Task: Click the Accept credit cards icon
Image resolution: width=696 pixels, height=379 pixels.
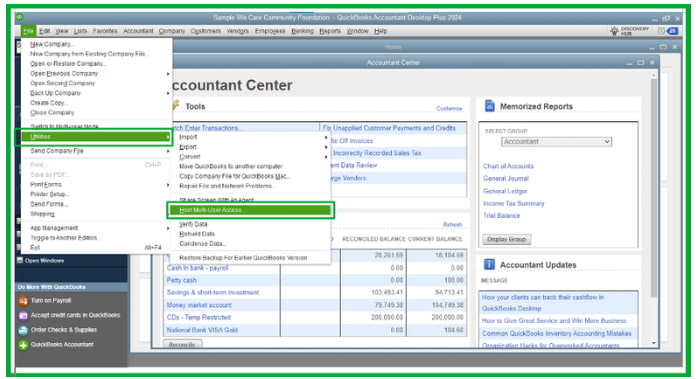Action: click(x=23, y=316)
